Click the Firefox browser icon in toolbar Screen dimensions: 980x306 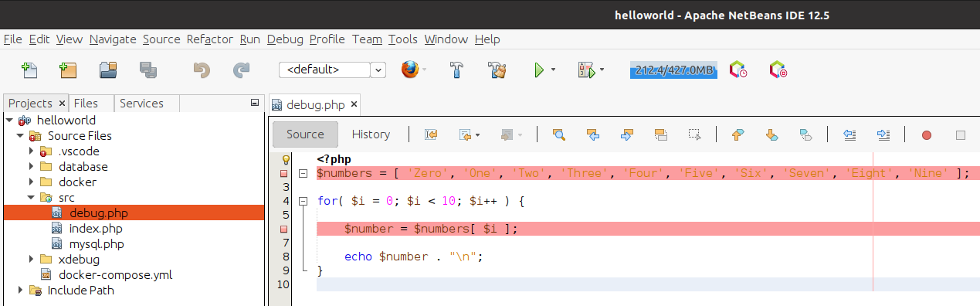[411, 70]
